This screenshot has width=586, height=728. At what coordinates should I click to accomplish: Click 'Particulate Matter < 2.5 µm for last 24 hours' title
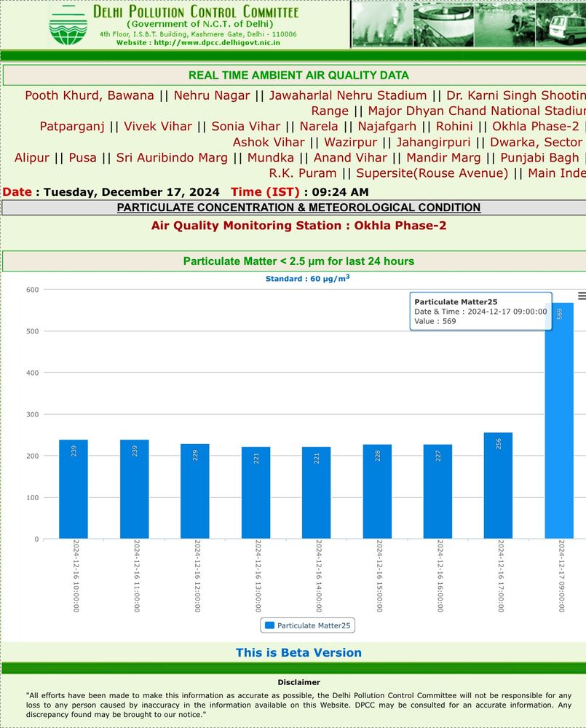point(298,261)
